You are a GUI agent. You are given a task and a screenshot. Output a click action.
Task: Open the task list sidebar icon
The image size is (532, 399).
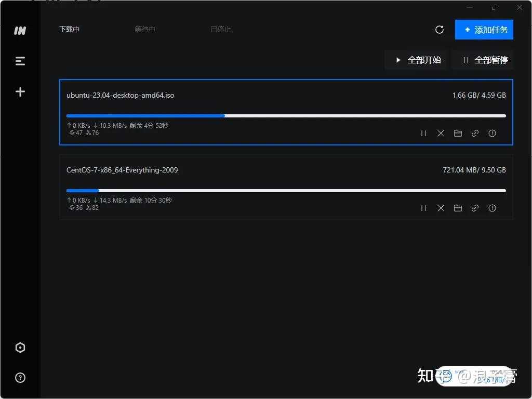[x=20, y=61]
